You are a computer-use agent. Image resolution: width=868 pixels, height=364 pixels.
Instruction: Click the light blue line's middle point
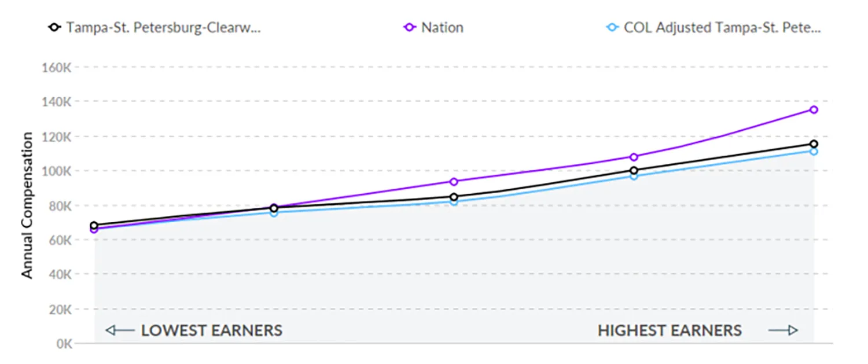coord(454,203)
